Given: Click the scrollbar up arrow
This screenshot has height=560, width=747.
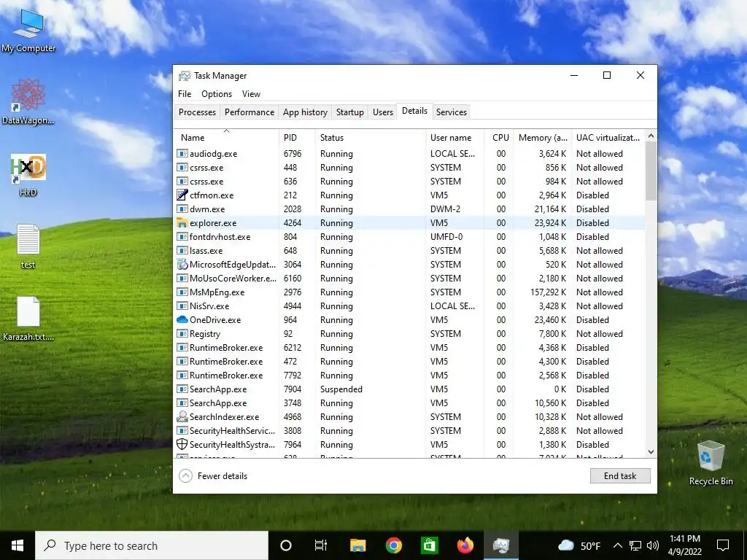Looking at the screenshot, I should coord(651,136).
